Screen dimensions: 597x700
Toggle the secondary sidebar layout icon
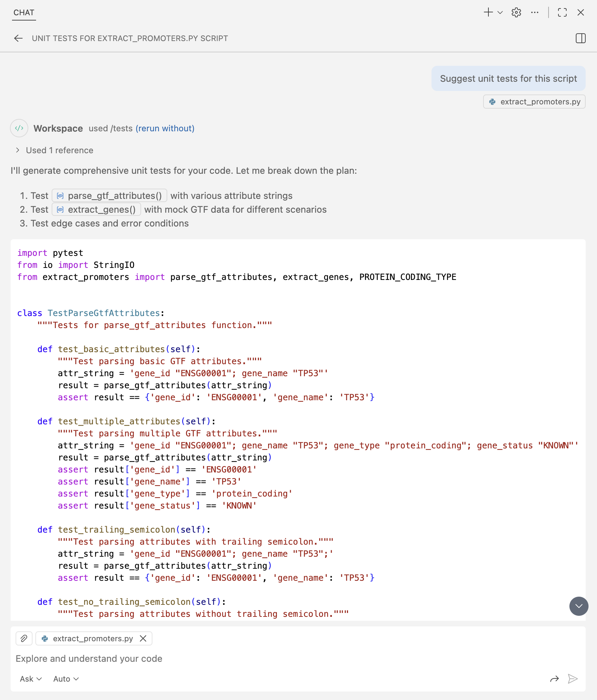click(x=580, y=38)
